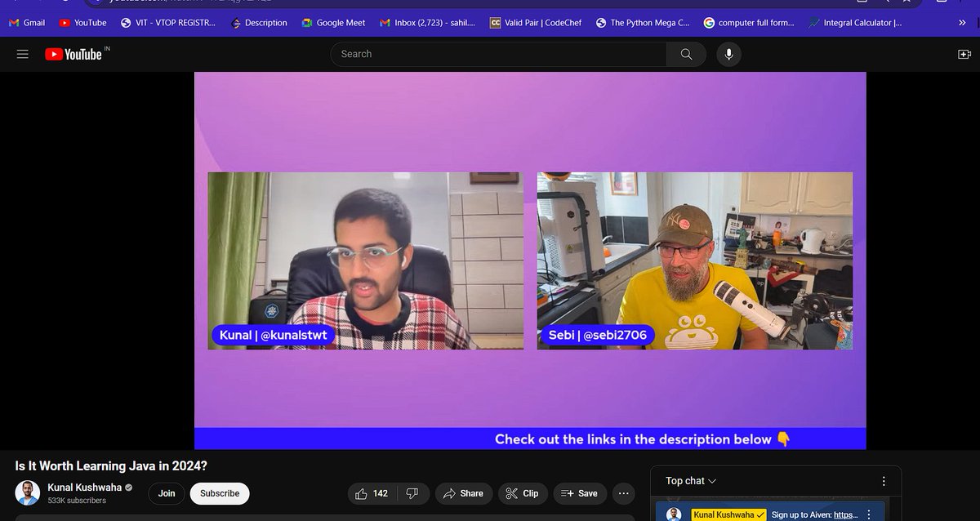Click the Kunal Kushwaha chat author badge
The width and height of the screenshot is (980, 521).
pyautogui.click(x=728, y=515)
